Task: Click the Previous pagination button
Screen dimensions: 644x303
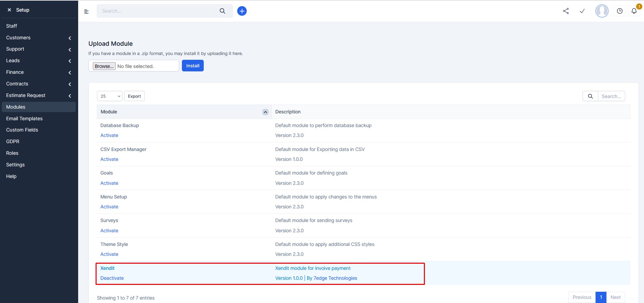Action: pos(582,297)
